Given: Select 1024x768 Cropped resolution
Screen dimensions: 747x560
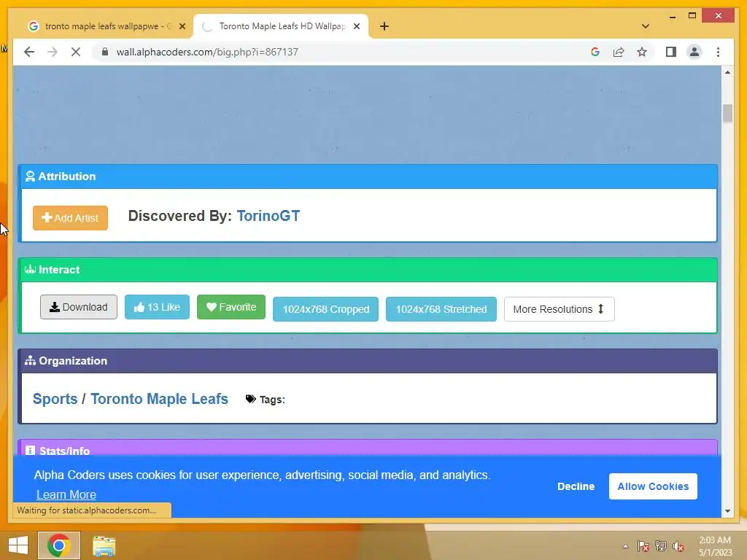Looking at the screenshot, I should point(325,309).
